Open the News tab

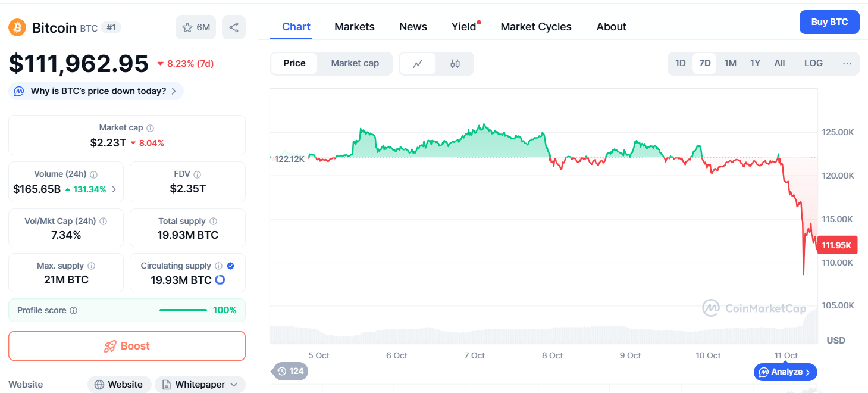pos(413,27)
